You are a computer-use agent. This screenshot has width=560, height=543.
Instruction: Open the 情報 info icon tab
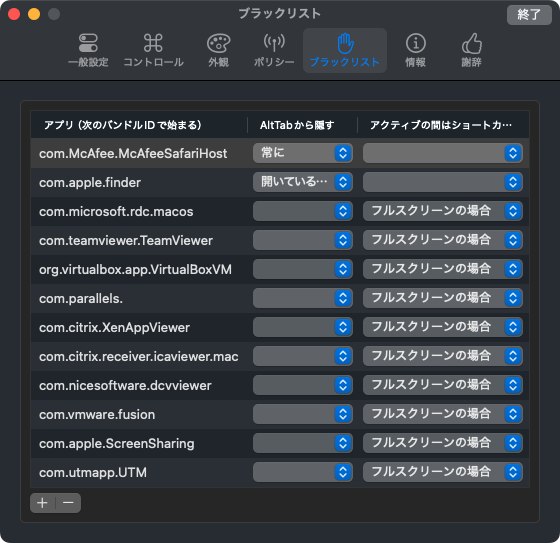[x=415, y=50]
